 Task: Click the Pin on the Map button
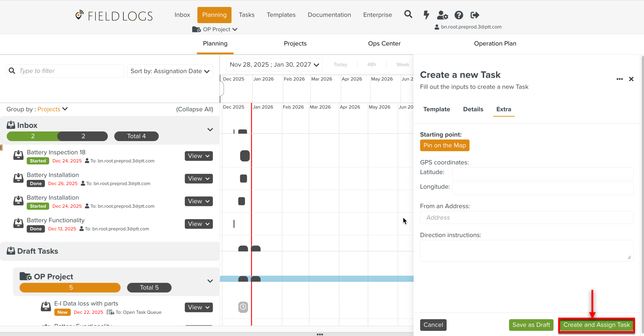444,145
